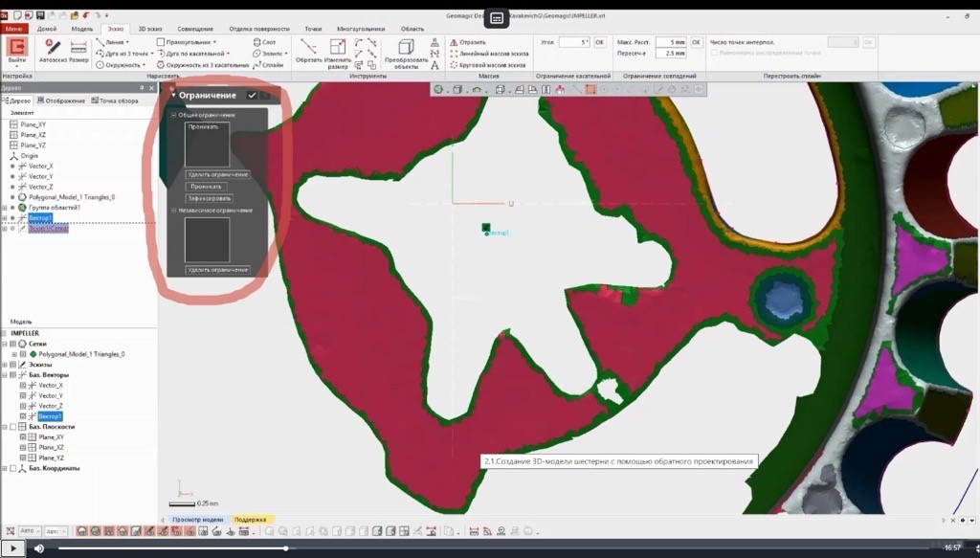Pick the Окружность из 3 касательных tool
980x558 pixels.
coord(203,64)
